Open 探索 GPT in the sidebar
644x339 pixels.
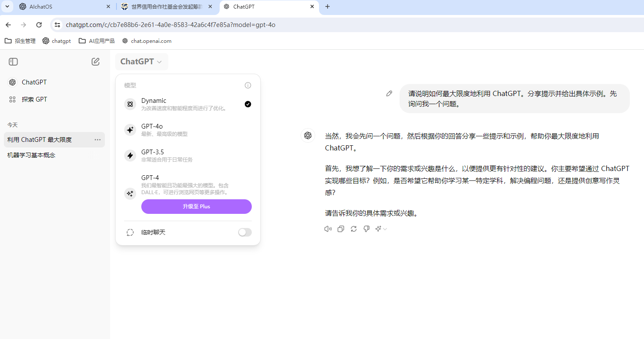point(54,99)
